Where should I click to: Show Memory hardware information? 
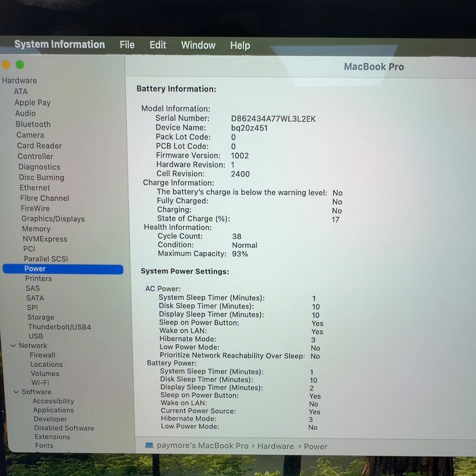click(36, 229)
